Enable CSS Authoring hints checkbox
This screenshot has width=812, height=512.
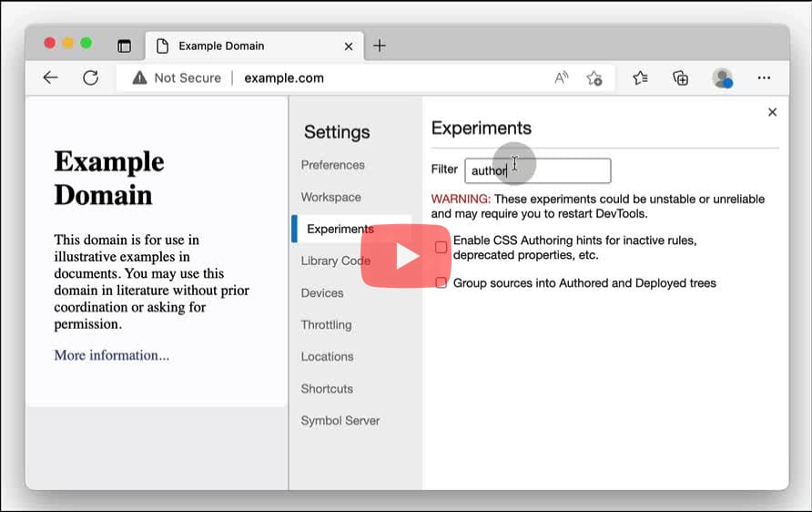click(x=442, y=247)
